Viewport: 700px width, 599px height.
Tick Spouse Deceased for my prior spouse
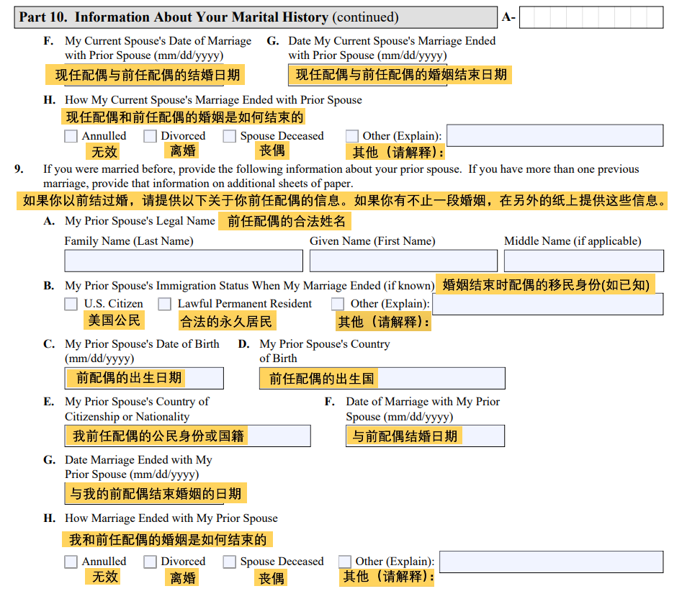tap(229, 562)
